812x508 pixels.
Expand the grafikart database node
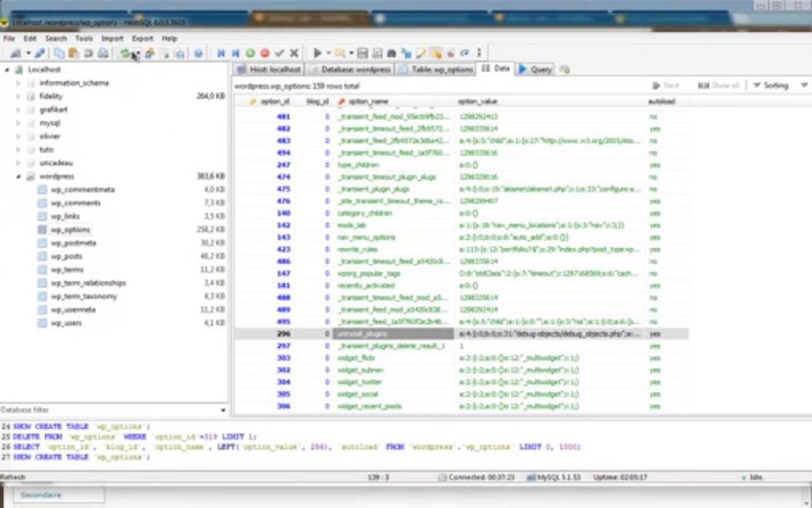(x=18, y=110)
